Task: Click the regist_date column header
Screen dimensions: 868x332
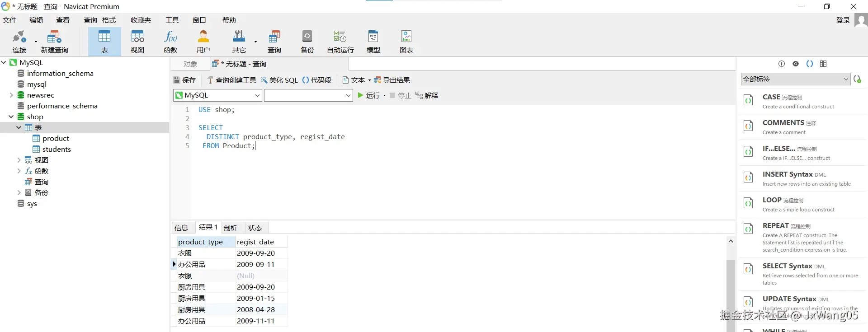Action: 261,242
